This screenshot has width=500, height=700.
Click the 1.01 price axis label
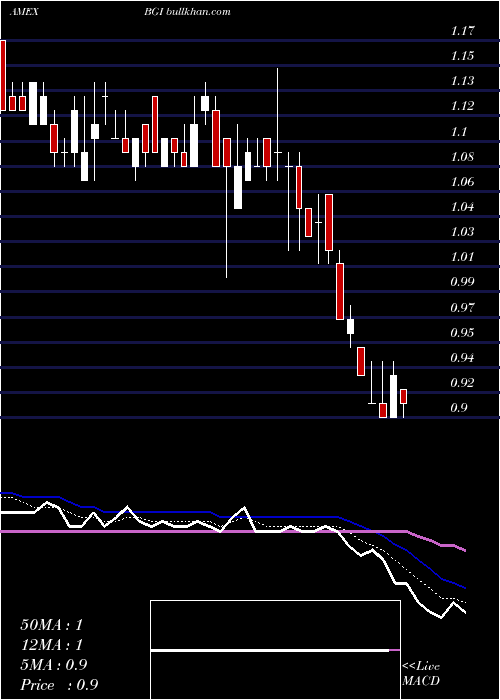pos(462,257)
